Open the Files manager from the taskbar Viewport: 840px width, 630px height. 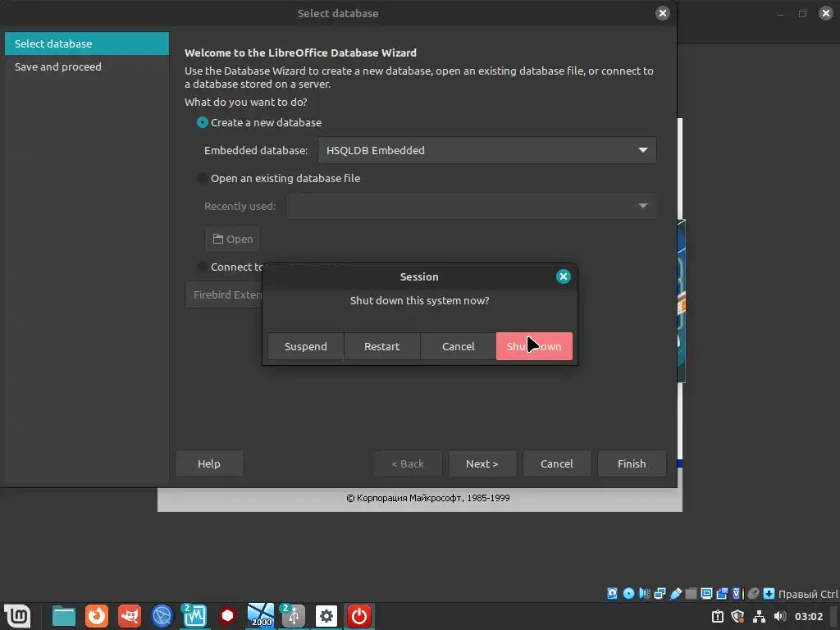pyautogui.click(x=64, y=616)
